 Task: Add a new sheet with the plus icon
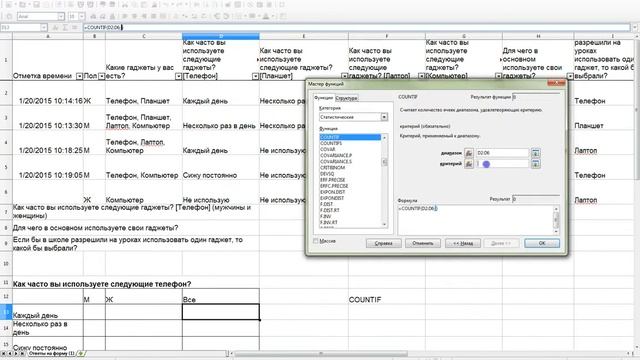pos(81,353)
